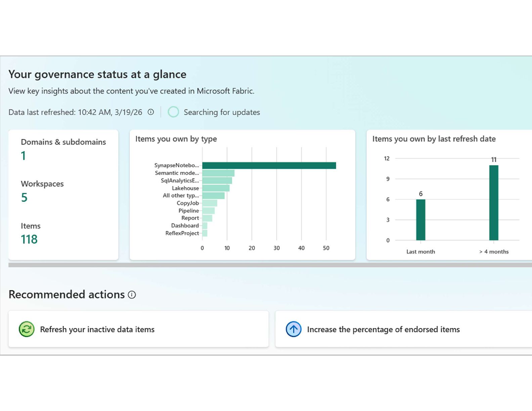The height and width of the screenshot is (411, 532).
Task: Click the 'Workspaces' label
Action: point(42,184)
